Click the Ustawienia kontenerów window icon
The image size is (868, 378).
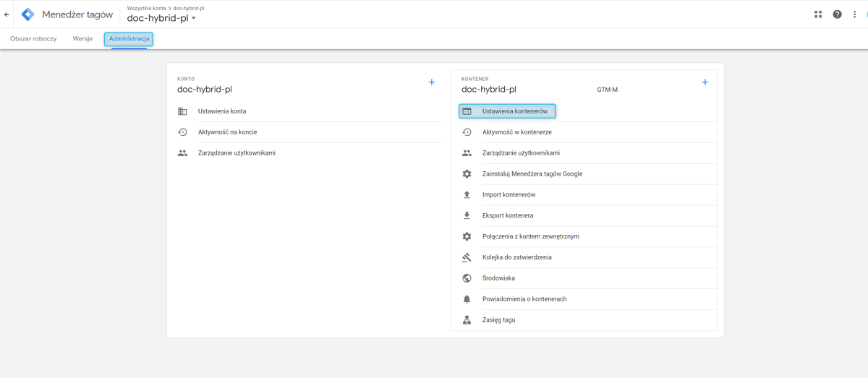coord(467,111)
